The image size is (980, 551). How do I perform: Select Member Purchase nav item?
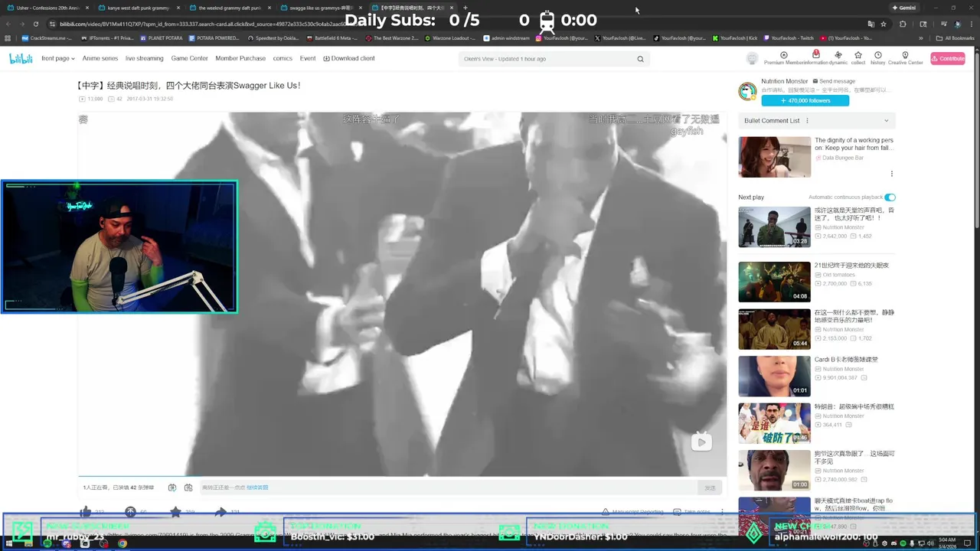(240, 58)
